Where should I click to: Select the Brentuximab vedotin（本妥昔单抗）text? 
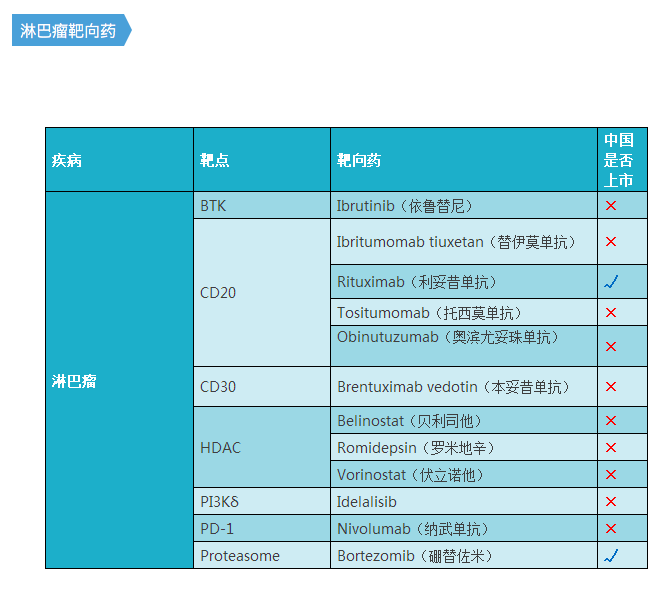454,387
